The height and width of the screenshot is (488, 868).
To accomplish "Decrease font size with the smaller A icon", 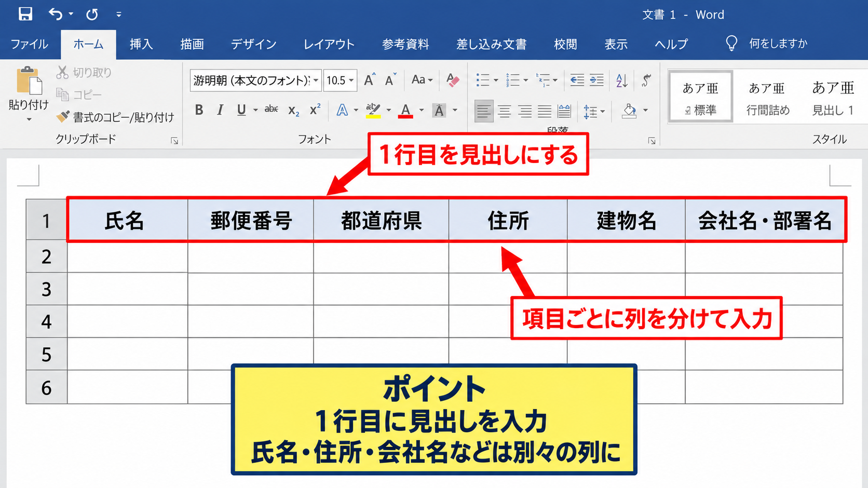I will 390,80.
